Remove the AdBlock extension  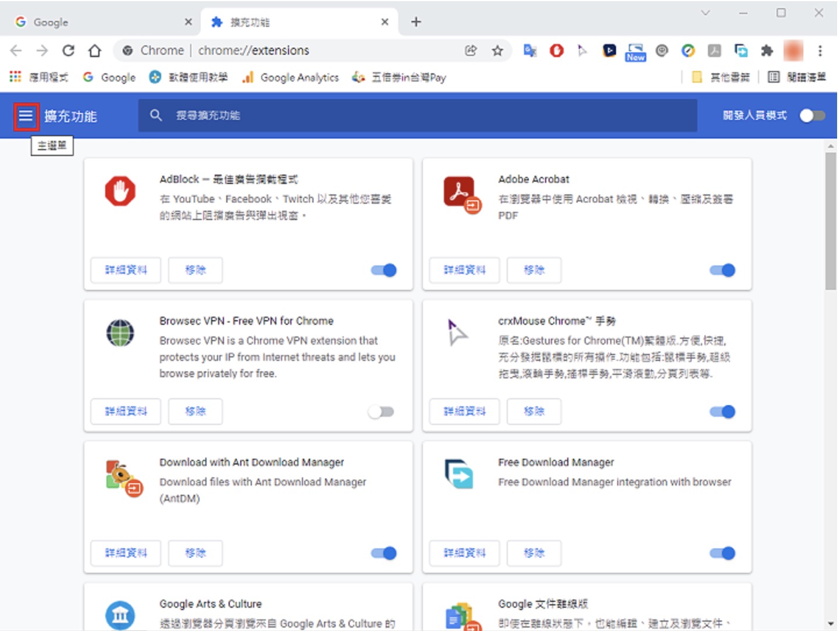[195, 270]
